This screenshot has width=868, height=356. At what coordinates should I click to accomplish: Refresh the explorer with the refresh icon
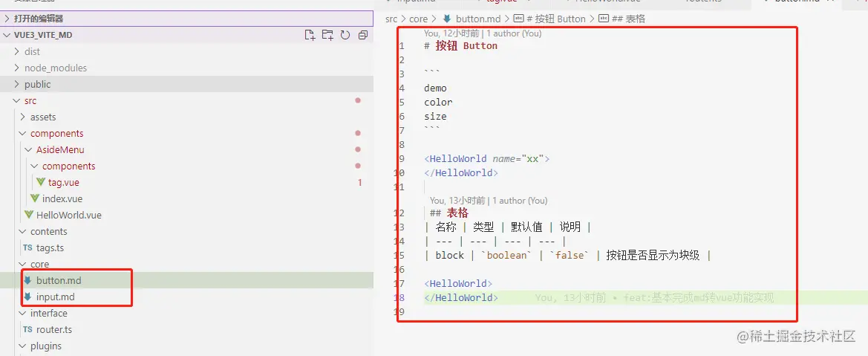tap(345, 35)
